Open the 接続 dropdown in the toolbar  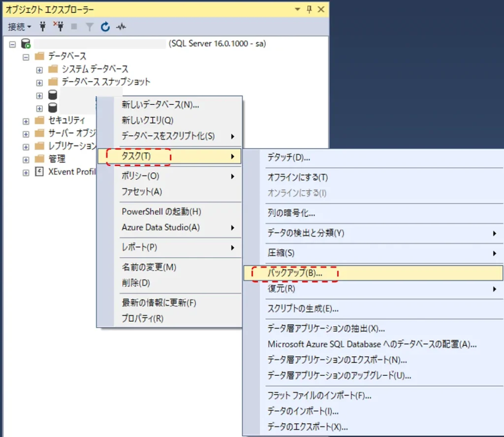tap(20, 27)
